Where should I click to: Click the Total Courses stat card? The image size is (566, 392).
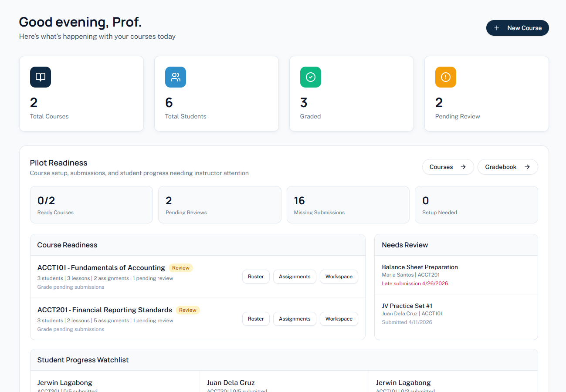(81, 94)
